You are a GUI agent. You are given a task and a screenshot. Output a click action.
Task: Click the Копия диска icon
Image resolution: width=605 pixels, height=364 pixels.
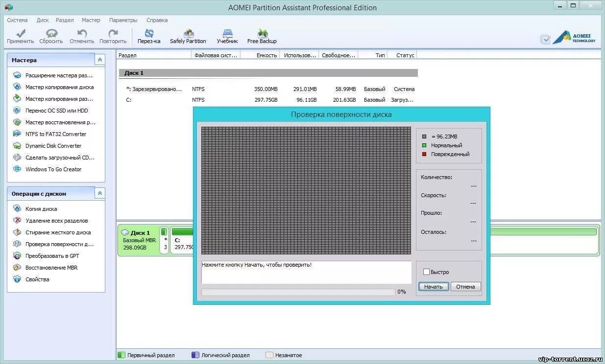pos(17,209)
